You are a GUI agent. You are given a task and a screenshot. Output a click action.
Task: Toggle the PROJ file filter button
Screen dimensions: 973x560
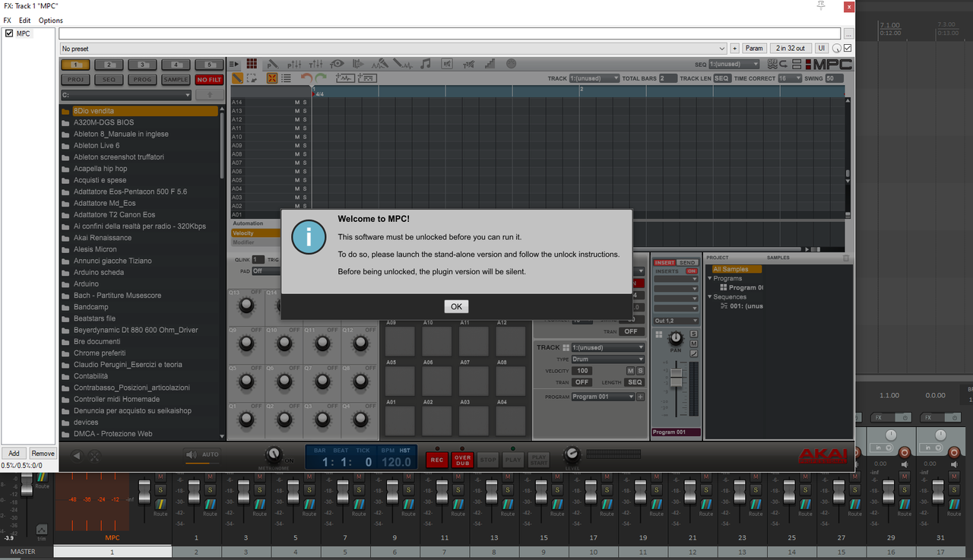click(74, 79)
